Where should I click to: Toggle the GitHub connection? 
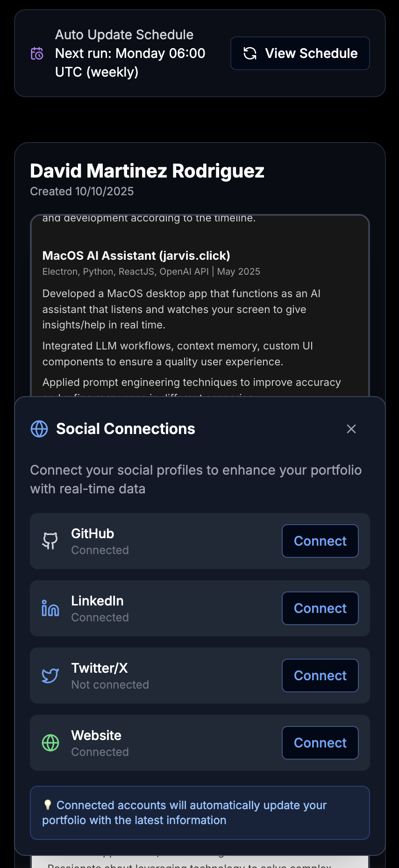(x=320, y=541)
